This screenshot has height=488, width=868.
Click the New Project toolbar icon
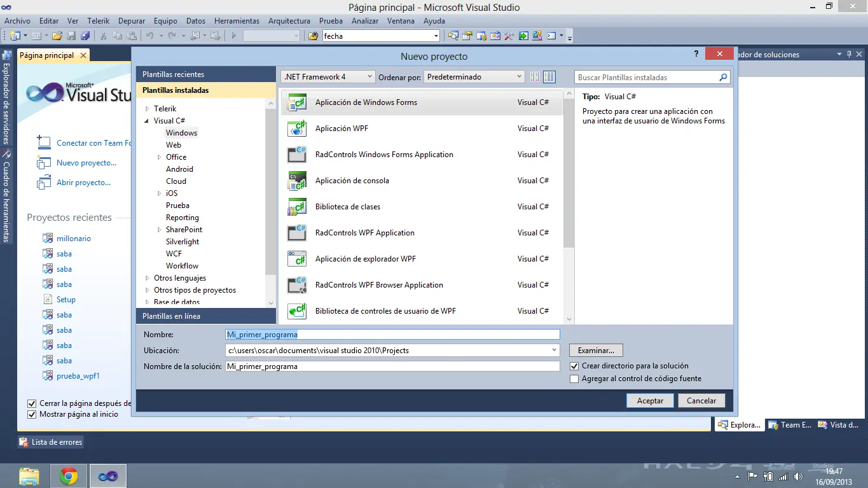click(14, 36)
